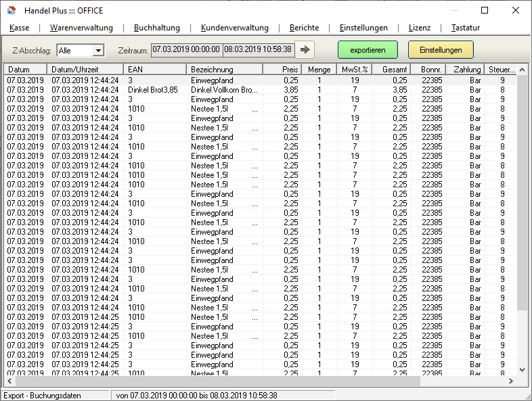Sort by the EAN column header

tap(155, 70)
